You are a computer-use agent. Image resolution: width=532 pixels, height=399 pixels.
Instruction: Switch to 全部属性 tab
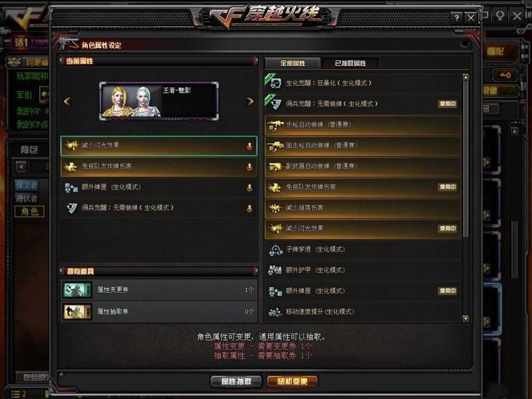tap(293, 63)
